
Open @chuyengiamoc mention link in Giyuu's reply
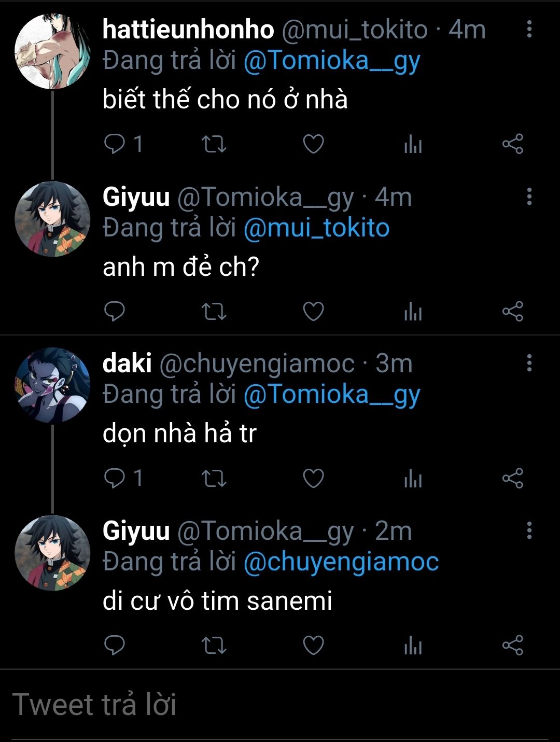(x=341, y=562)
